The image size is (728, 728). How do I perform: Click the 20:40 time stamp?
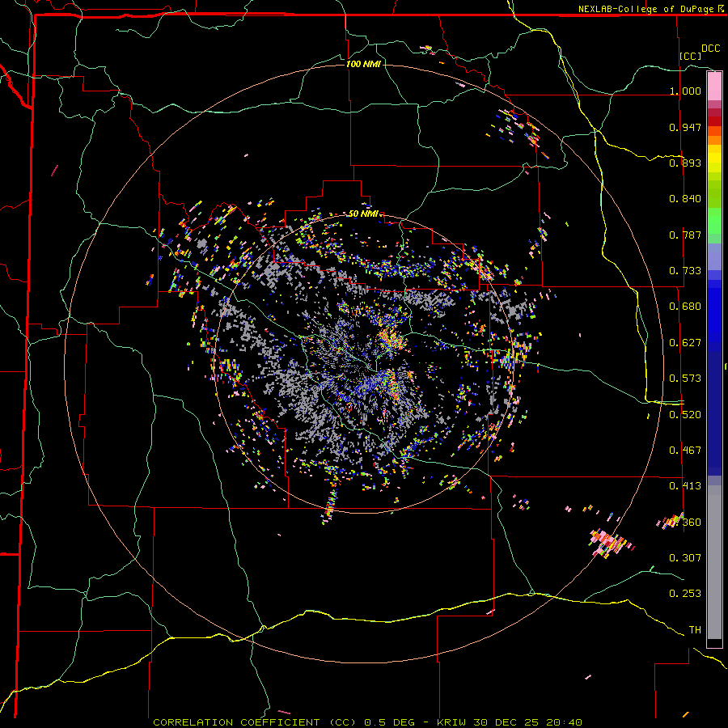click(564, 722)
